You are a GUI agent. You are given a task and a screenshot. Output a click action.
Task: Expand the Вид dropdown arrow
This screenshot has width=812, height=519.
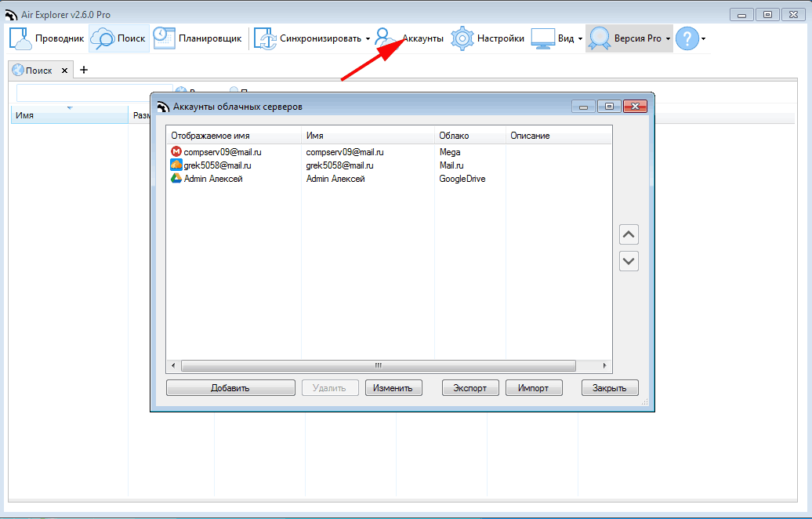[x=580, y=39]
